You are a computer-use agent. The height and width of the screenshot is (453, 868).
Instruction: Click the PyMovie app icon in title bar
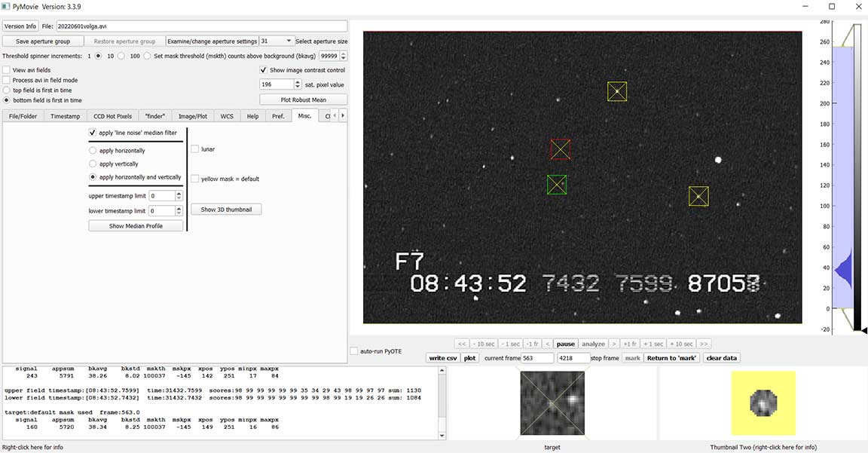pos(6,7)
